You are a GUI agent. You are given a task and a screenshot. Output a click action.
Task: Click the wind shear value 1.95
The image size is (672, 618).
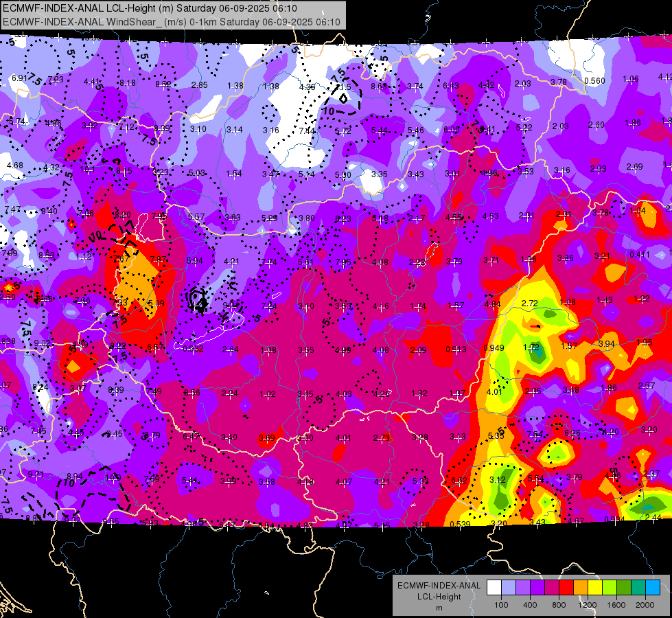point(645,342)
